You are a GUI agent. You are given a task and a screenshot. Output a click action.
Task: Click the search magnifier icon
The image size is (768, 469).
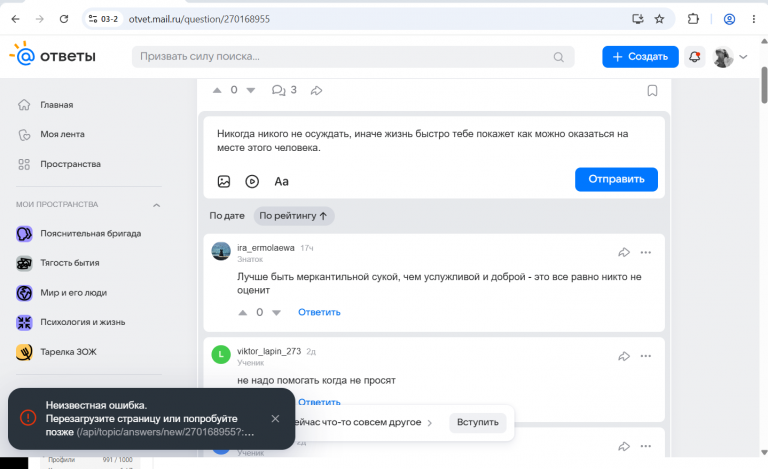click(558, 57)
